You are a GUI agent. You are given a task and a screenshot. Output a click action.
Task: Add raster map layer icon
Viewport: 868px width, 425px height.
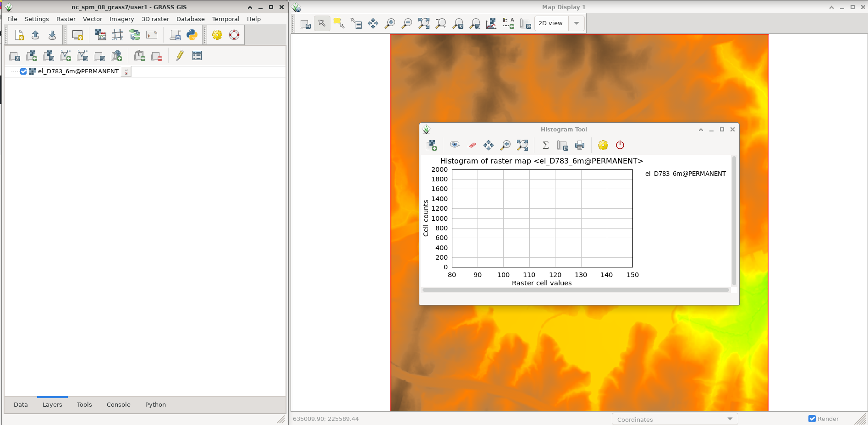(x=32, y=56)
